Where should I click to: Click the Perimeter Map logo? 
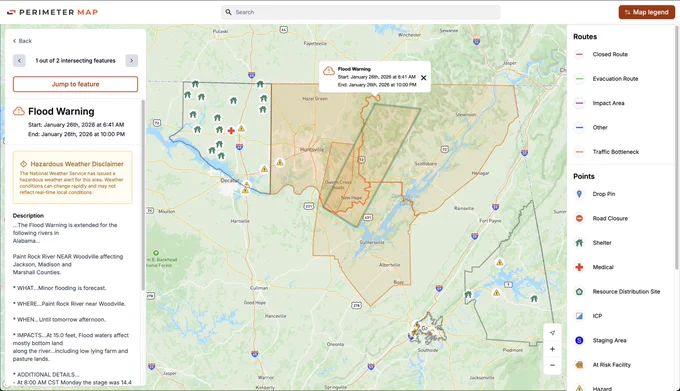[52, 12]
